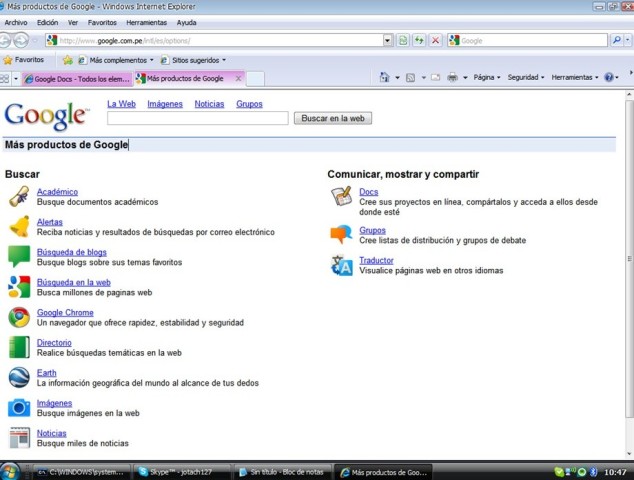Open the La Web link
The height and width of the screenshot is (480, 634).
pos(121,104)
